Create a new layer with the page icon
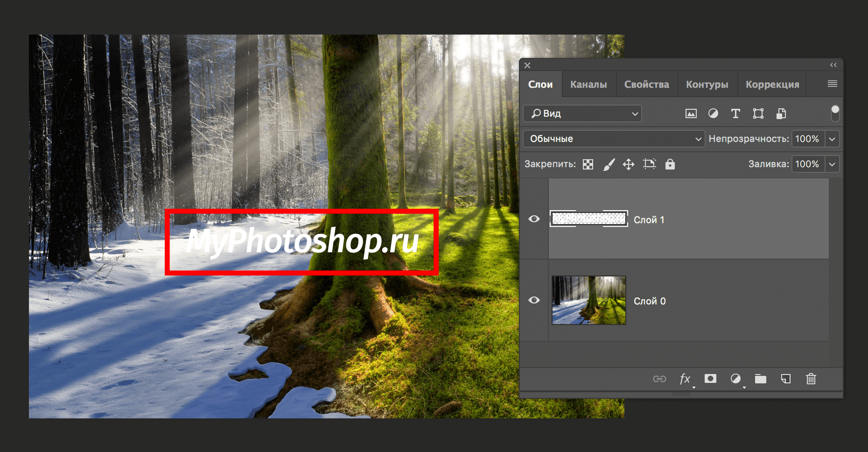Screen dimensions: 868x452 [786, 379]
